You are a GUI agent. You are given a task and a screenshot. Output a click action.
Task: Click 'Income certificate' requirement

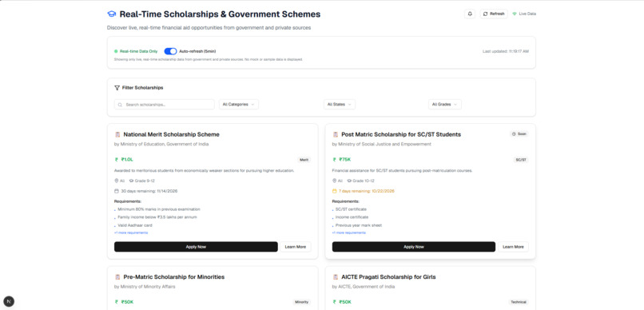[352, 217]
